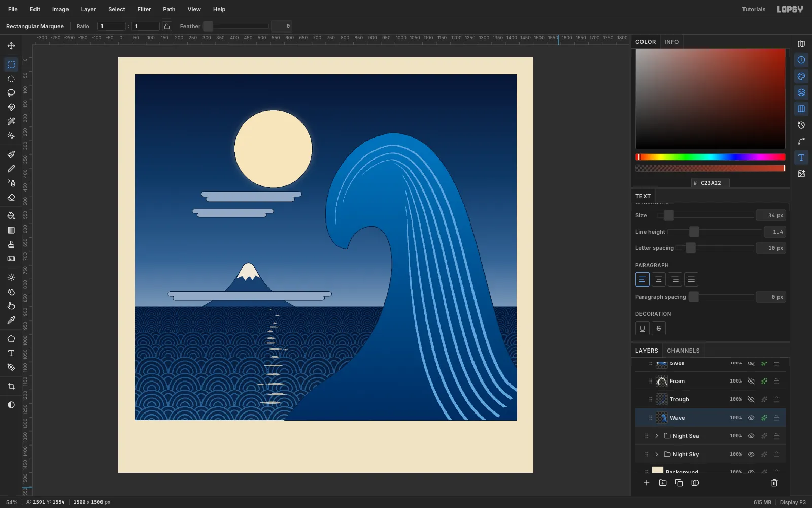
Task: Select the Gradient tool
Action: click(11, 230)
